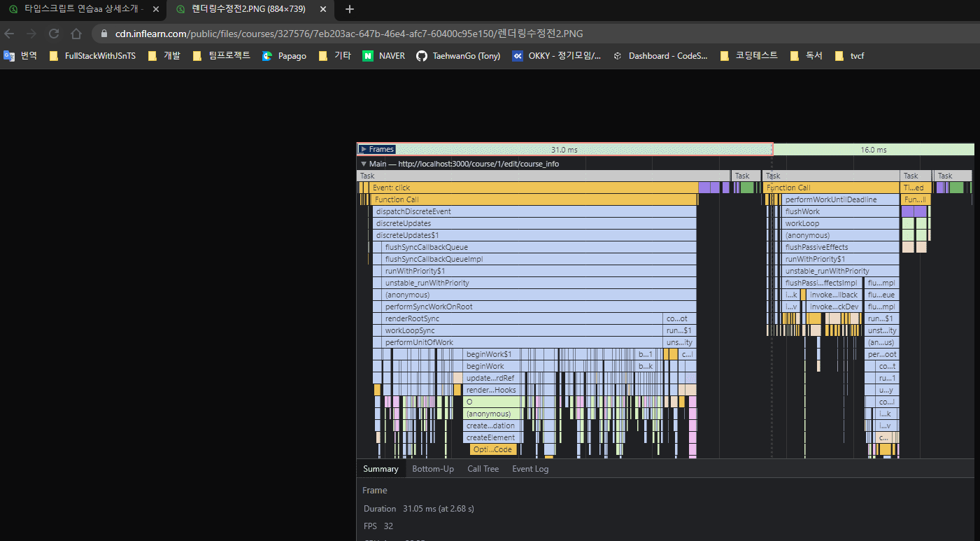Open the 코딩테스트 bookmark folder

[748, 56]
